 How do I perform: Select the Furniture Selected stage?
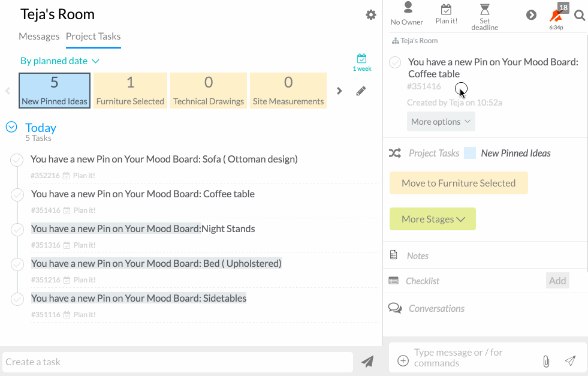coord(130,90)
